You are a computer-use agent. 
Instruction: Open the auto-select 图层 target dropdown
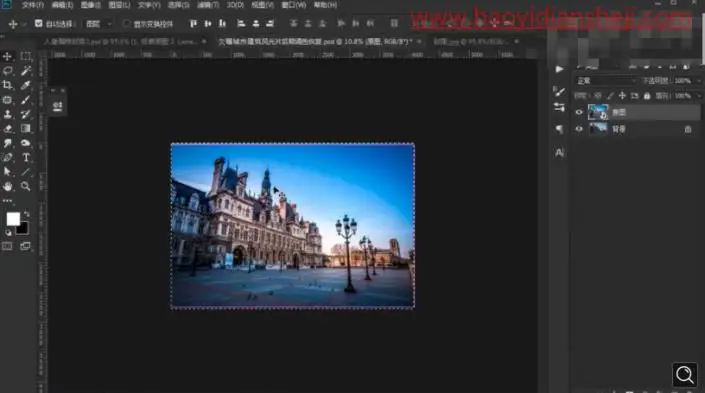tap(98, 24)
